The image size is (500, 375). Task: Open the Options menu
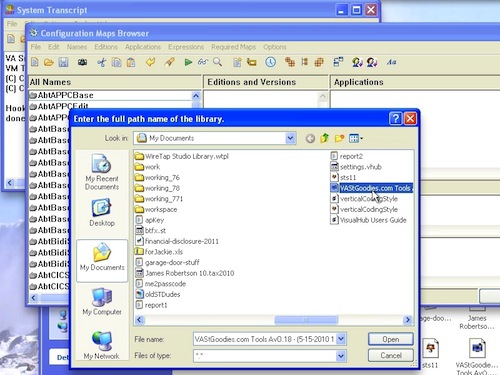(x=275, y=47)
